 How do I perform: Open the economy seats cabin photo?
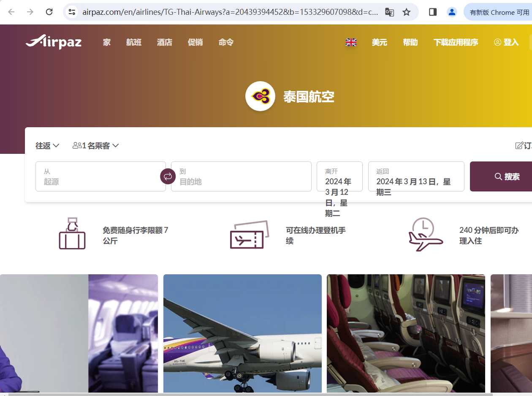[406, 333]
